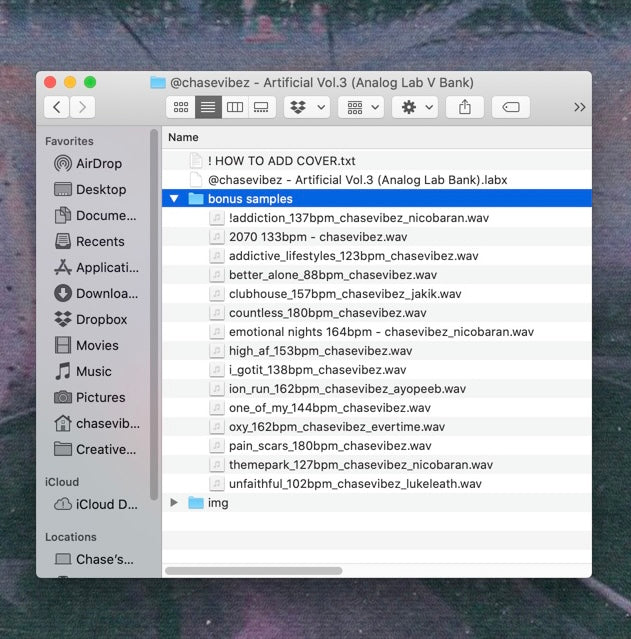This screenshot has height=639, width=631.
Task: Open Desktop in the sidebar
Action: coord(90,189)
